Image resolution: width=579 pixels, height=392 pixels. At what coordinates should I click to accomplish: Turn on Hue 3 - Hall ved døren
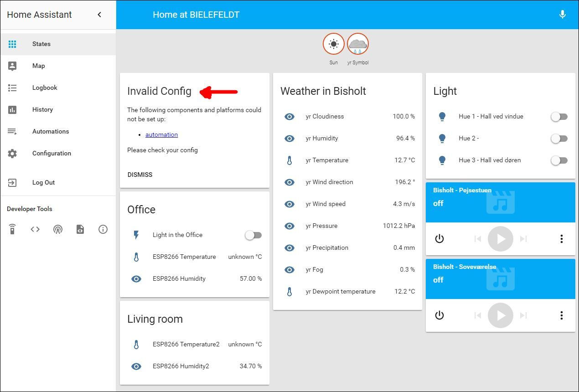click(x=559, y=160)
